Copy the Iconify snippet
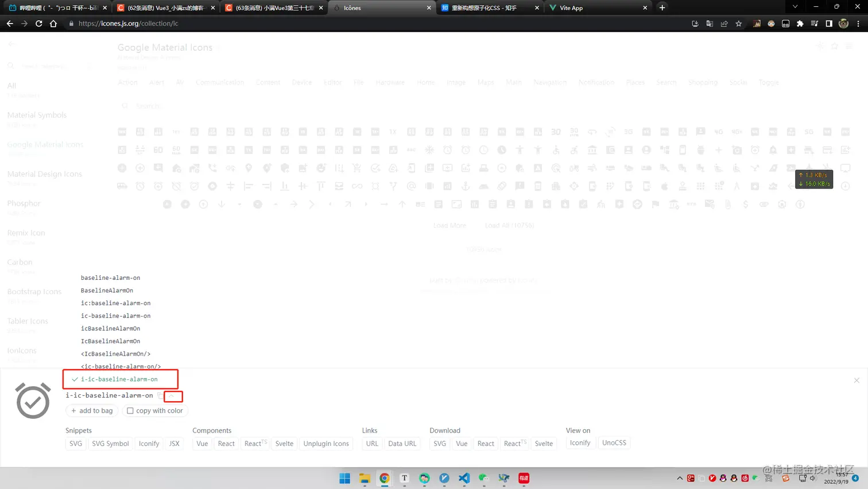868x489 pixels. click(x=149, y=444)
